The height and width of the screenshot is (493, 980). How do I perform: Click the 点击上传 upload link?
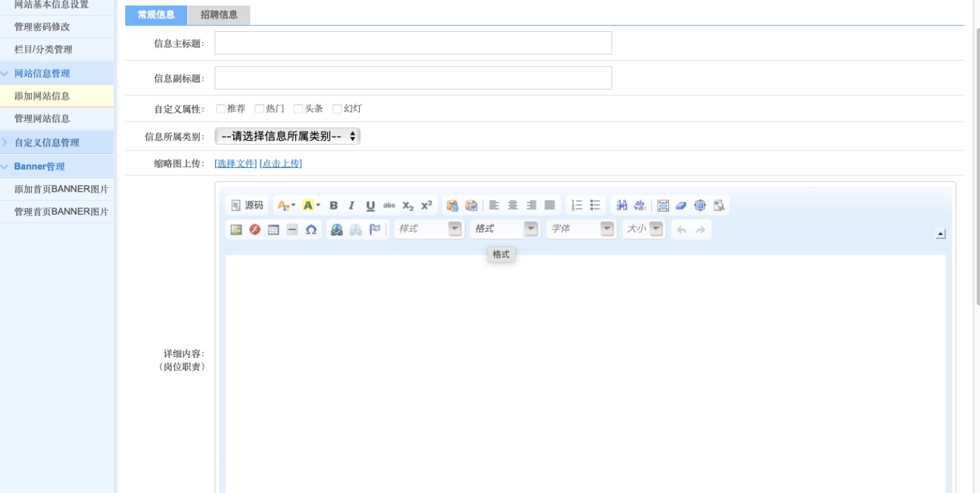pyautogui.click(x=281, y=164)
